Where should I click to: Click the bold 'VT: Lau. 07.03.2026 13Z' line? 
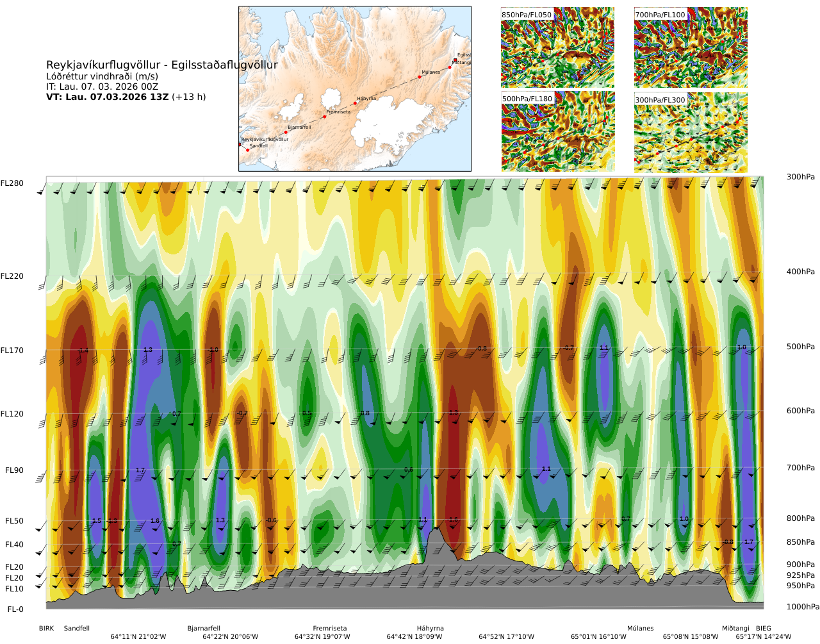(x=108, y=97)
